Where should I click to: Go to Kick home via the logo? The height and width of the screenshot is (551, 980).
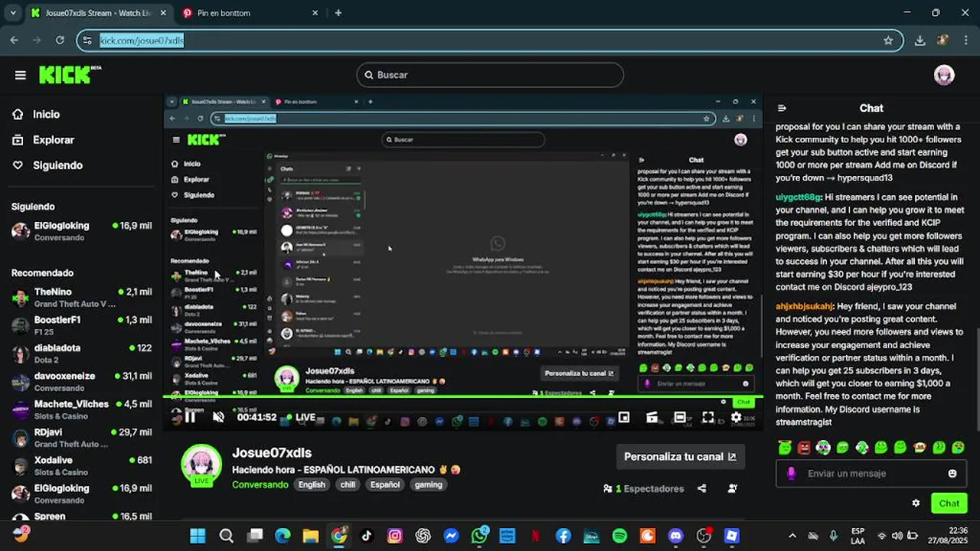[69, 74]
